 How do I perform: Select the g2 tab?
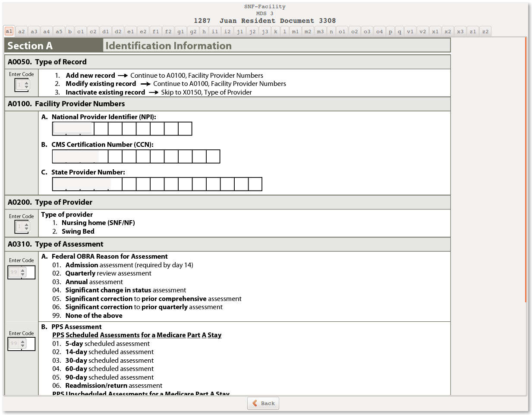coord(193,32)
